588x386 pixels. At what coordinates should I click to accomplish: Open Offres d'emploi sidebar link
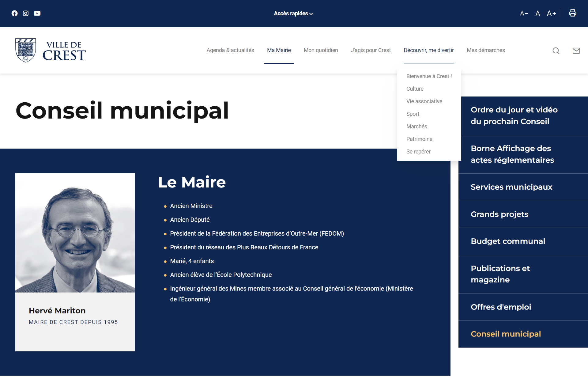501,307
